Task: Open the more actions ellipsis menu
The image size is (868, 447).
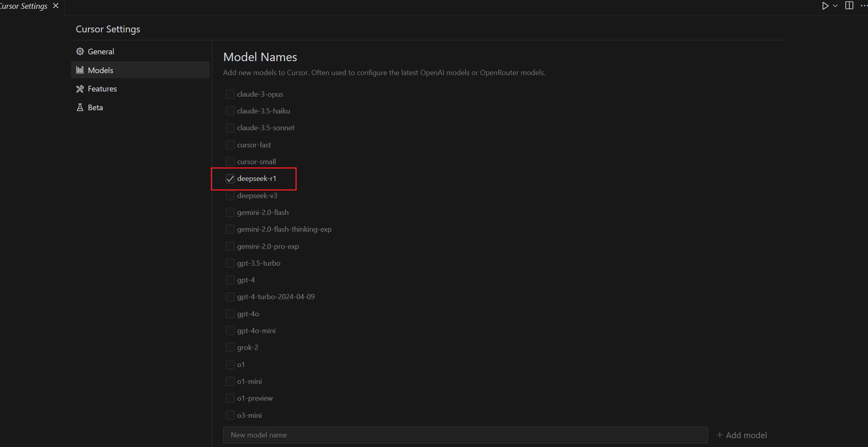Action: [864, 6]
